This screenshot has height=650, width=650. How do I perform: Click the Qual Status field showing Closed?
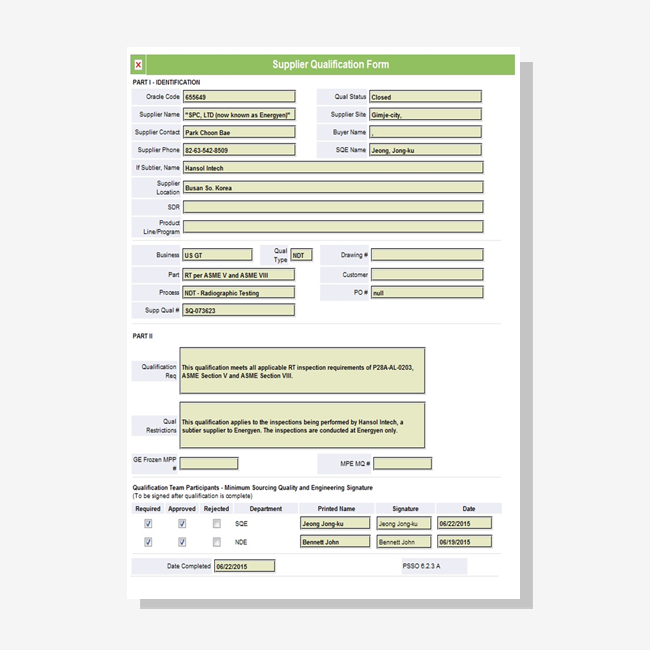(425, 97)
